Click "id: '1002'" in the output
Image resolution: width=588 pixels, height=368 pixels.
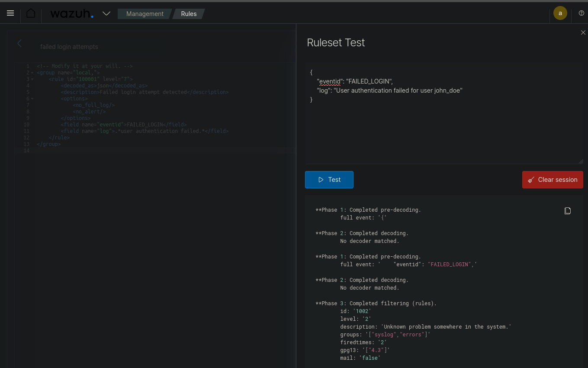[356, 311]
